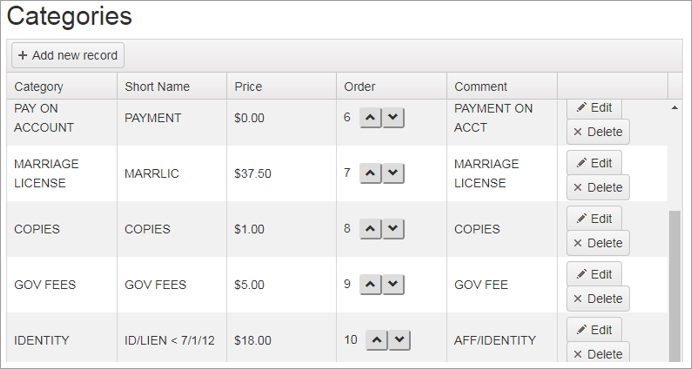This screenshot has height=369, width=692.
Task: Move COPIES category up in order
Action: coord(371,229)
